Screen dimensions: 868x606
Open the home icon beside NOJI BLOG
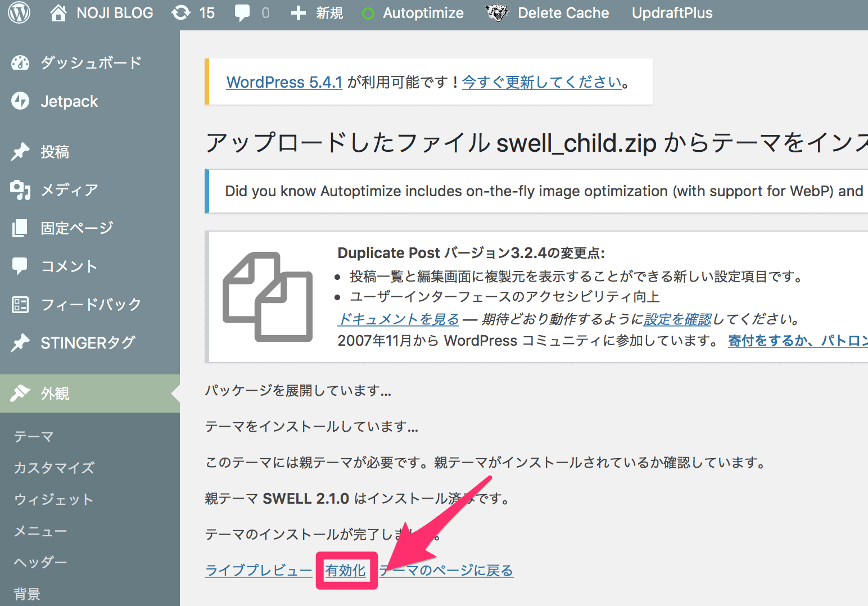(58, 13)
